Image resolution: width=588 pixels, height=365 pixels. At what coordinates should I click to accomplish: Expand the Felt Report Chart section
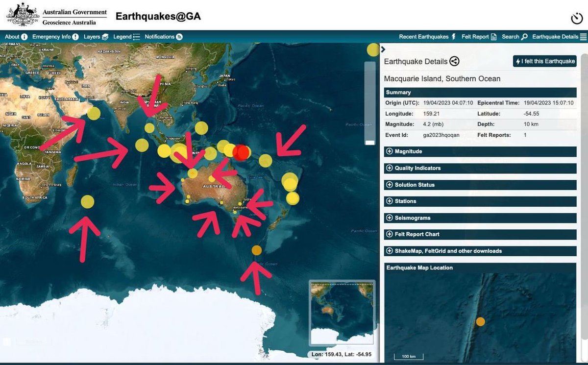[480, 235]
